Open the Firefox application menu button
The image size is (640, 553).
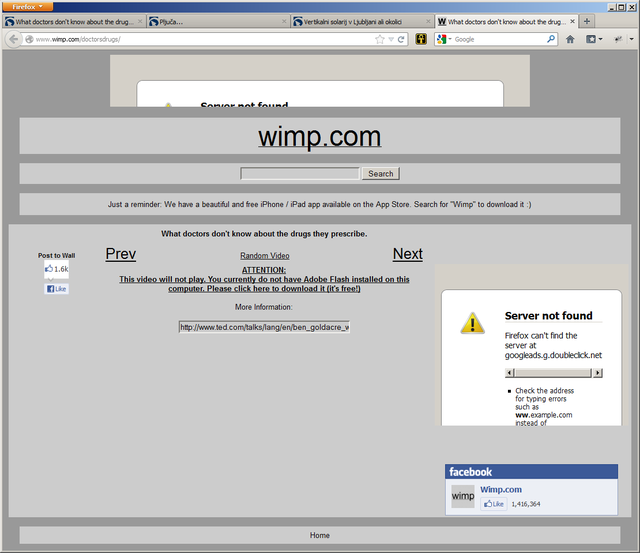click(x=28, y=7)
